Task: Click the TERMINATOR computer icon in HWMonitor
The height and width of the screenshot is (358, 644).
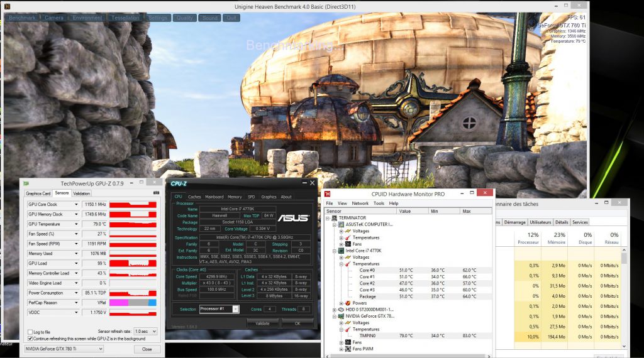Action: (x=335, y=218)
